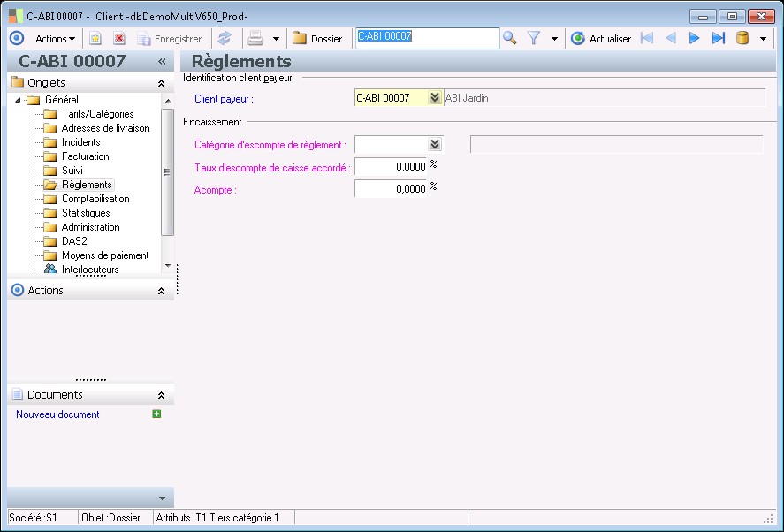This screenshot has width=784, height=532.
Task: Go to the next record arrow
Action: (x=694, y=39)
